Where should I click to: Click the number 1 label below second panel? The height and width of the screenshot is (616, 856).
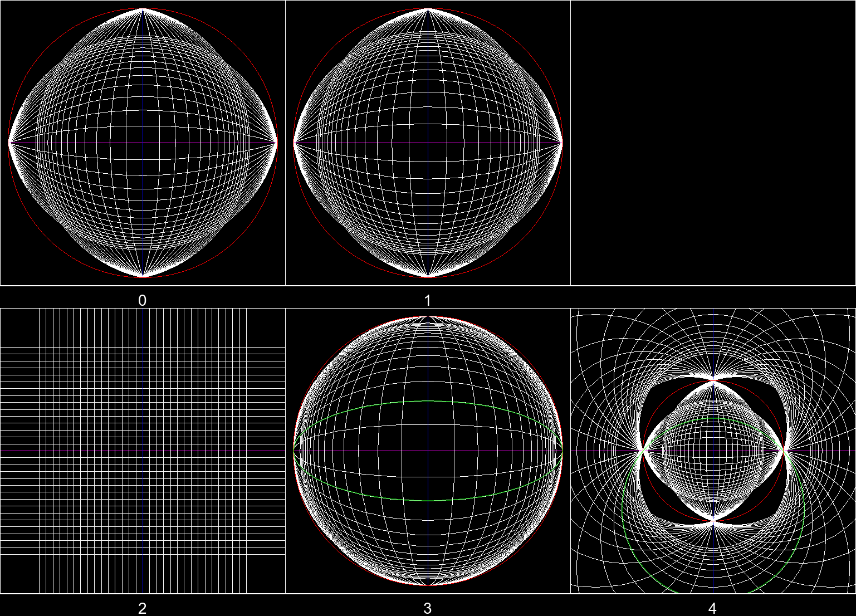pos(428,300)
